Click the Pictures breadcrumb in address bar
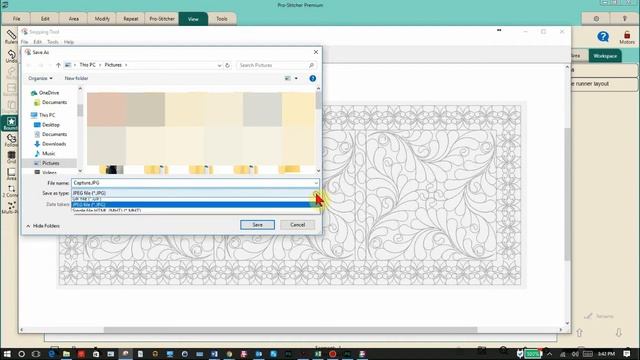 coord(113,65)
